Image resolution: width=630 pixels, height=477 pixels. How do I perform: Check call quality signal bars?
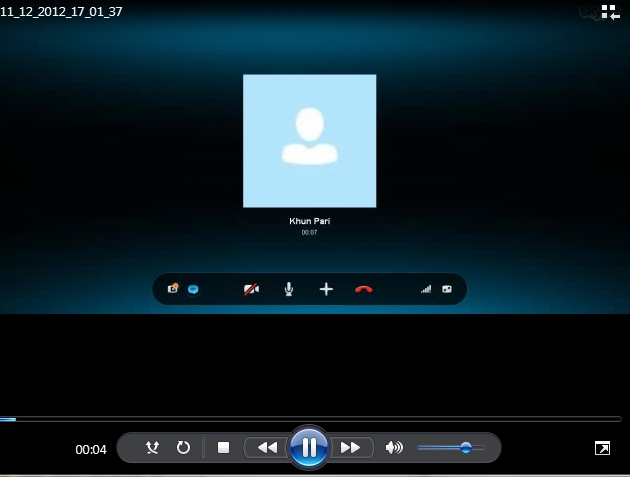(426, 289)
